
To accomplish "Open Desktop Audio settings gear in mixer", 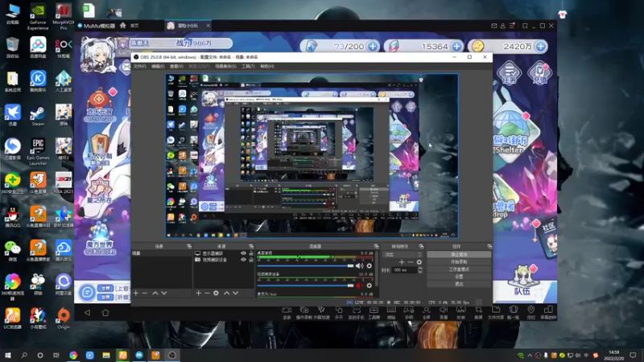I will pyautogui.click(x=369, y=266).
